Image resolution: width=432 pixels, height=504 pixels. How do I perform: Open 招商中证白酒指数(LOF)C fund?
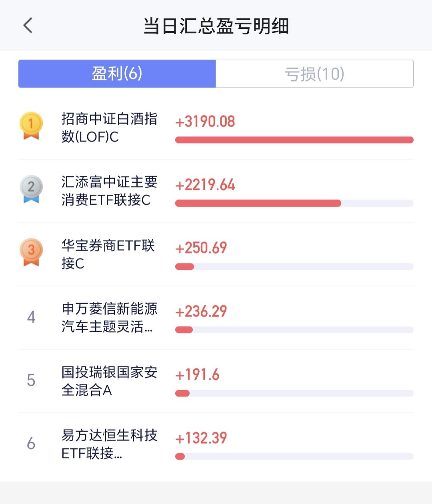(x=109, y=128)
